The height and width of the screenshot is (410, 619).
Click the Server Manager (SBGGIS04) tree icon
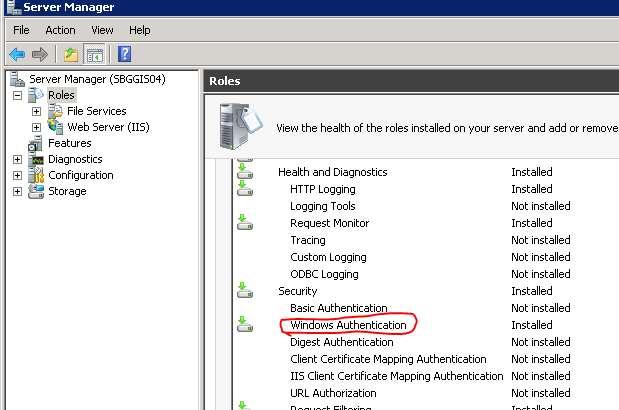(17, 79)
